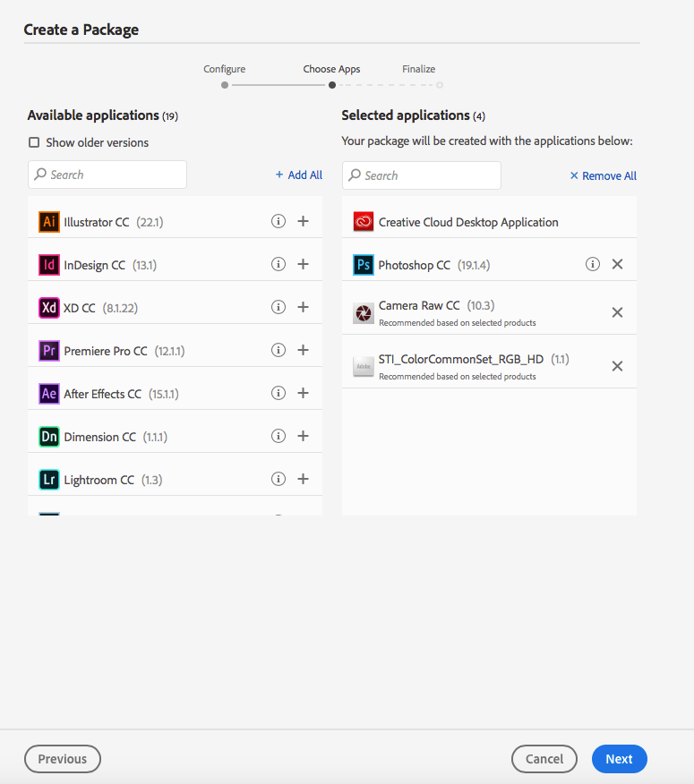This screenshot has height=784, width=694.
Task: Select the Choose Apps step
Action: 331,69
